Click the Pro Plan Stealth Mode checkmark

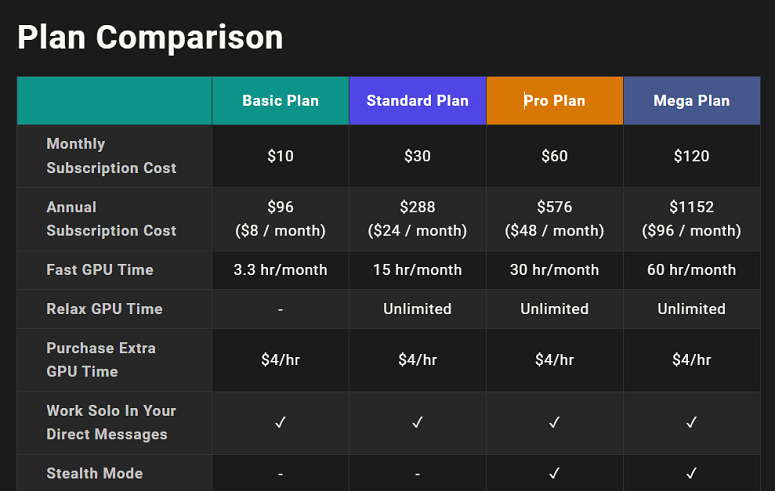tap(554, 473)
